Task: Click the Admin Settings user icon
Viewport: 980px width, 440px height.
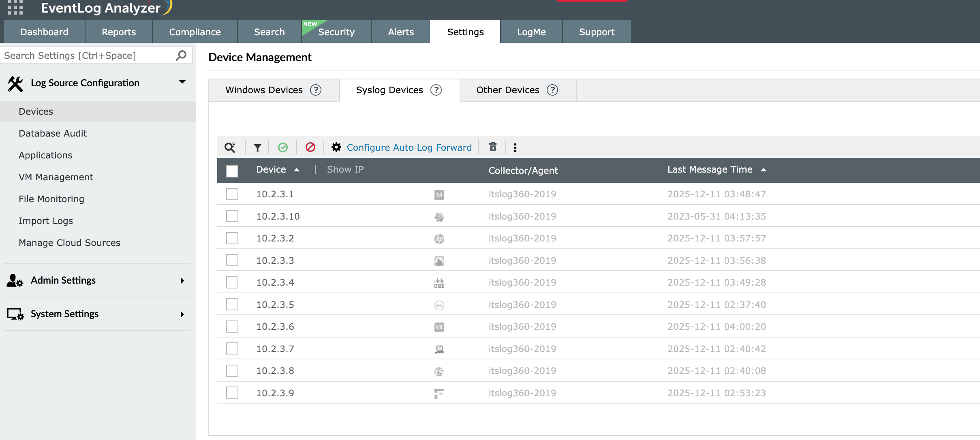Action: (x=15, y=280)
